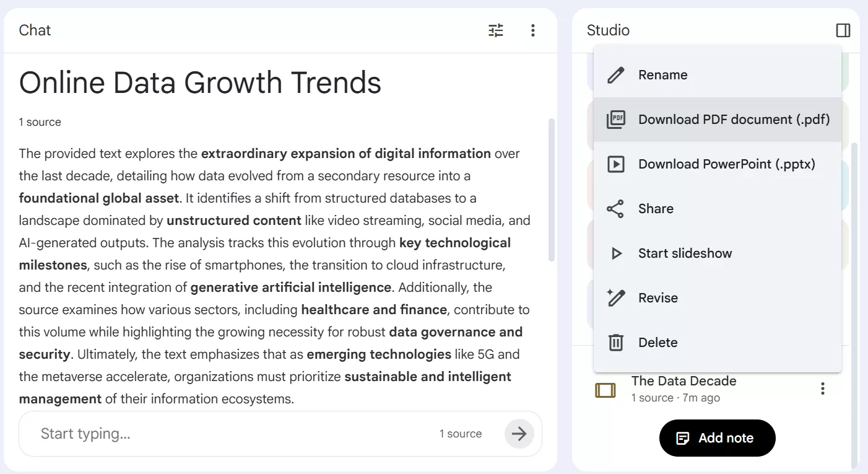This screenshot has width=868, height=474.
Task: Click the Rename pencil icon
Action: pyautogui.click(x=615, y=75)
